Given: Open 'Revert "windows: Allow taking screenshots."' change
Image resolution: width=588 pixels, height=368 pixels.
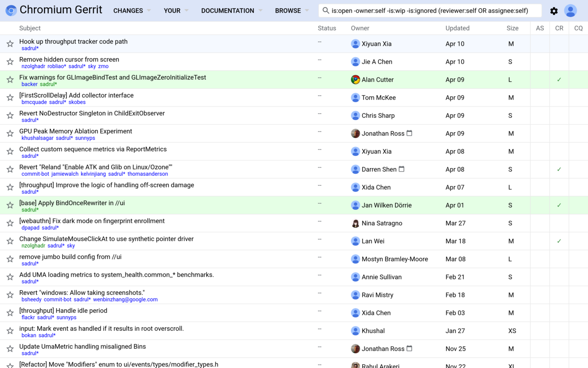Looking at the screenshot, I should (82, 293).
